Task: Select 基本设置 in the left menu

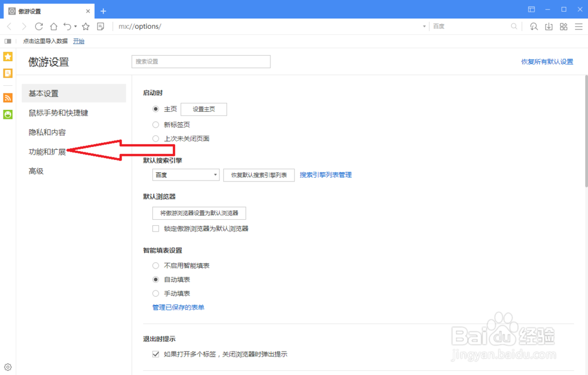Action: point(74,93)
